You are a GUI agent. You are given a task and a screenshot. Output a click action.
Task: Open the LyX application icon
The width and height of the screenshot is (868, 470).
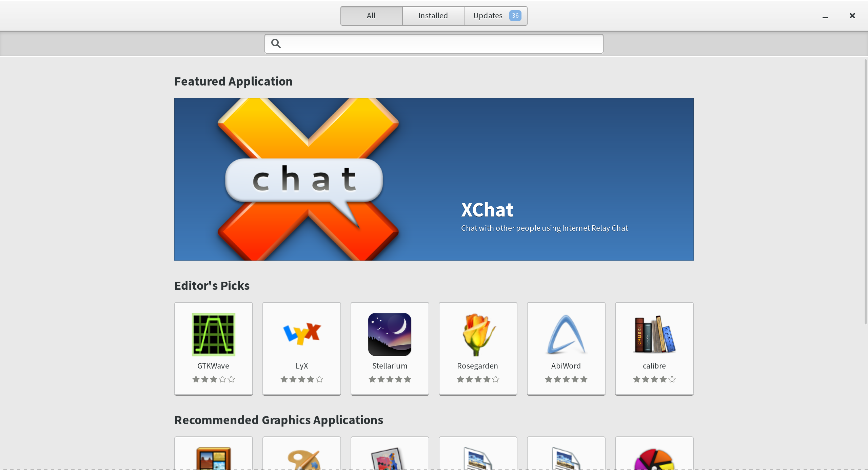coord(302,334)
